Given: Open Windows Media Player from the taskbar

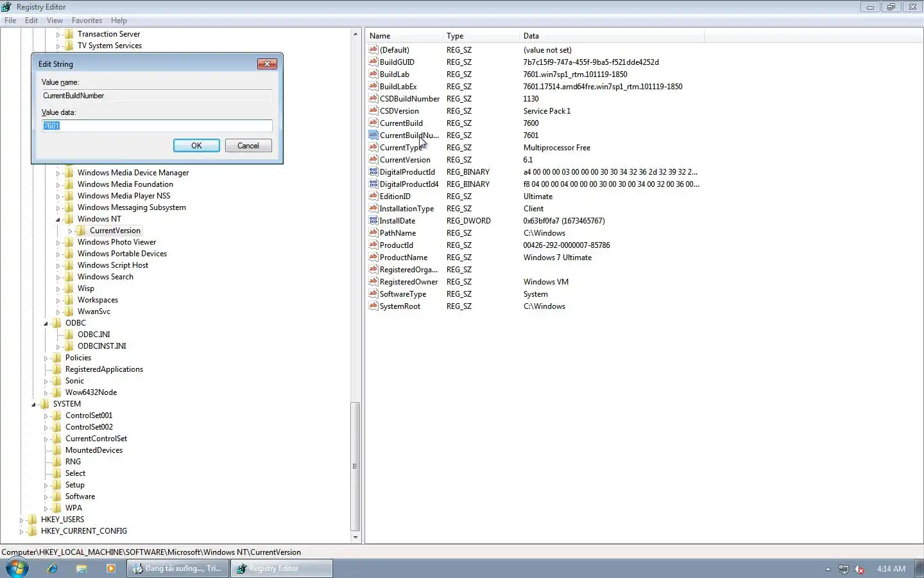Looking at the screenshot, I should (x=111, y=568).
